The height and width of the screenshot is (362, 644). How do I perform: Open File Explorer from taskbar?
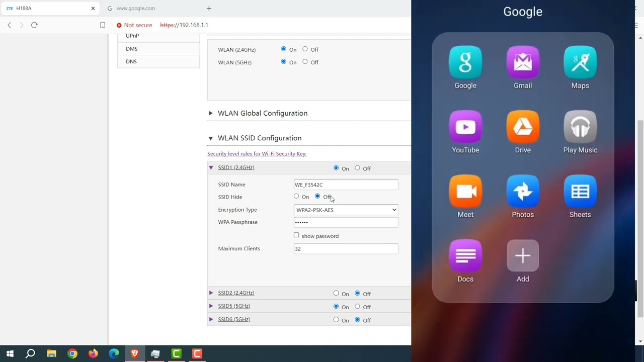point(51,354)
